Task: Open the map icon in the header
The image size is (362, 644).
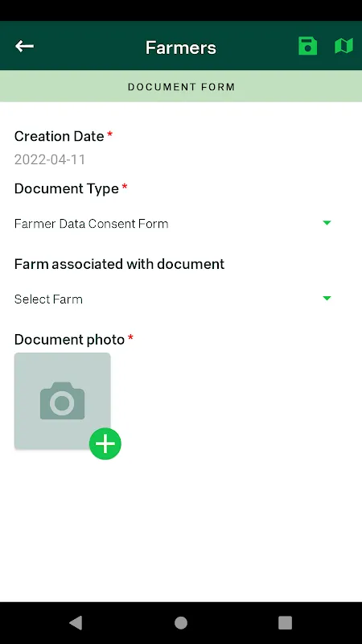Action: click(343, 46)
